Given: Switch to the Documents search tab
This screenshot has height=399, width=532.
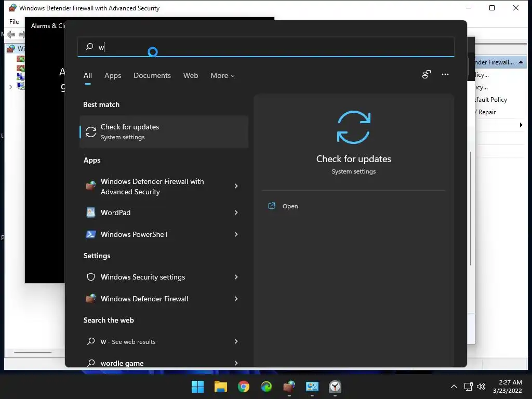Looking at the screenshot, I should [x=152, y=76].
